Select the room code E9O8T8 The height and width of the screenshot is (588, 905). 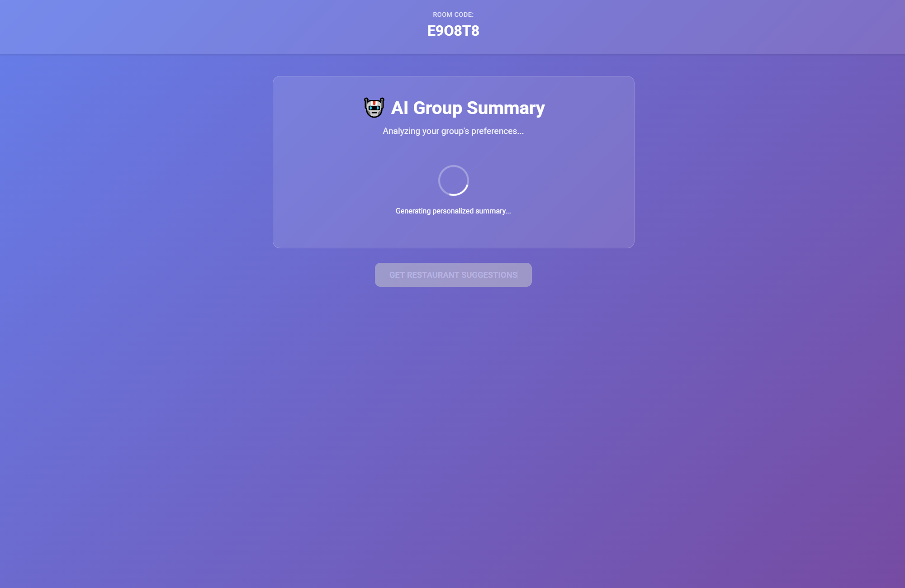click(x=453, y=31)
